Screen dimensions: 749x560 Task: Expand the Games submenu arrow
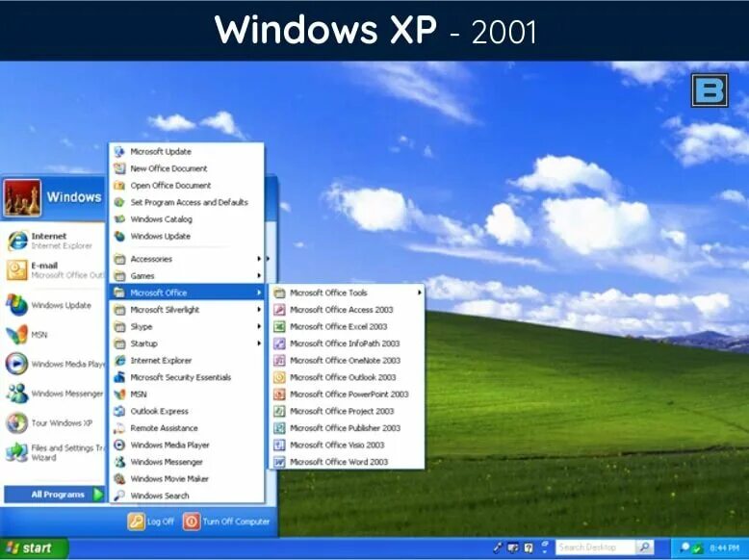pyautogui.click(x=258, y=276)
